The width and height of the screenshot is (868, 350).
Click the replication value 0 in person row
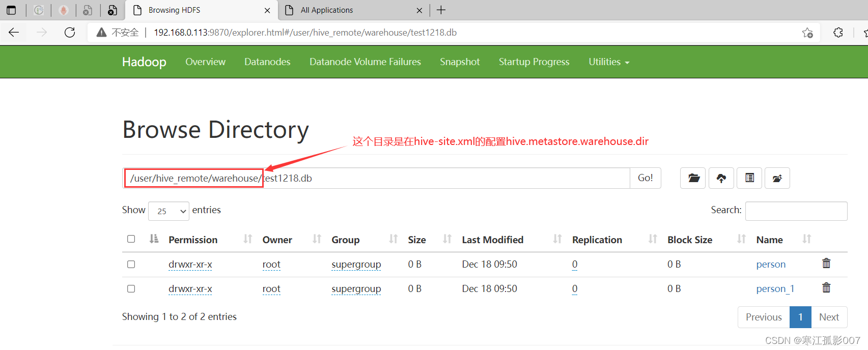575,264
